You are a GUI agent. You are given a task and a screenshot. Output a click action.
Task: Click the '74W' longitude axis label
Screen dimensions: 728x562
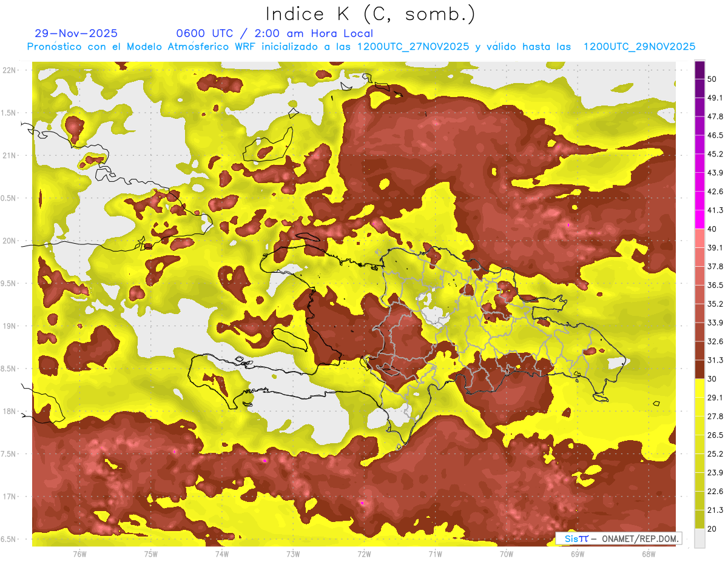click(x=222, y=554)
